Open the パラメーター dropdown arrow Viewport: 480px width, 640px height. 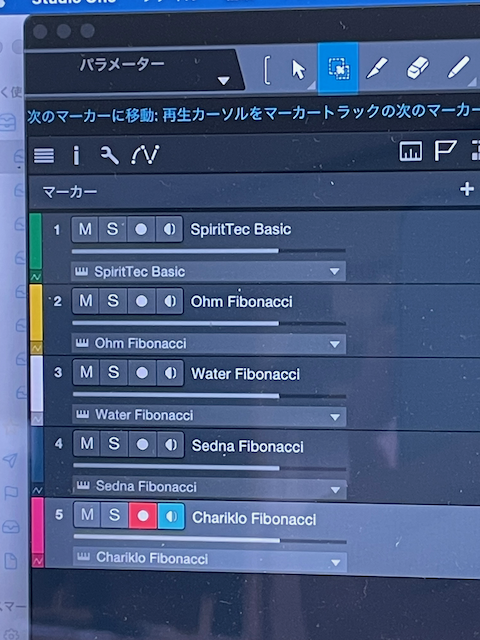click(x=223, y=80)
